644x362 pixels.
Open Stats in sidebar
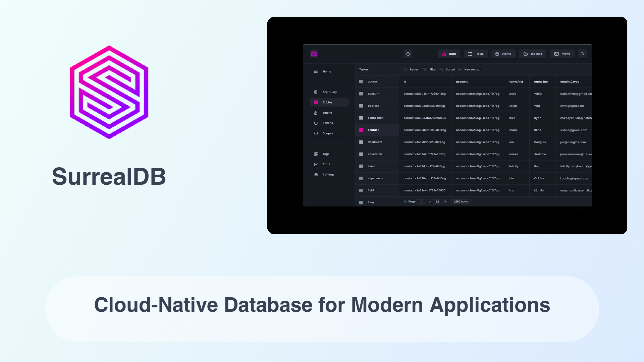coord(329,164)
